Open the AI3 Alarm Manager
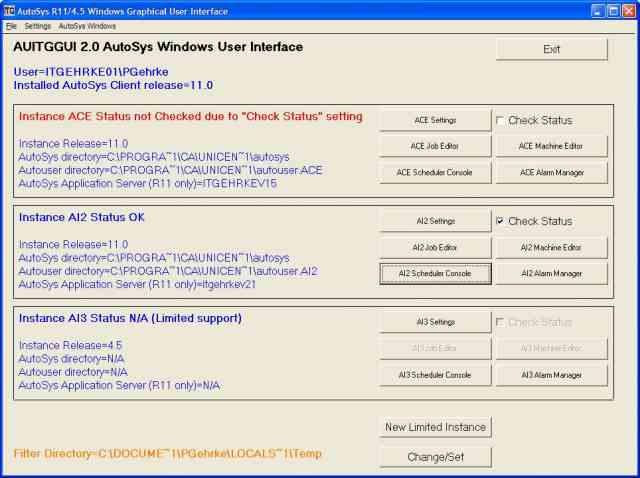The height and width of the screenshot is (478, 640). (551, 375)
